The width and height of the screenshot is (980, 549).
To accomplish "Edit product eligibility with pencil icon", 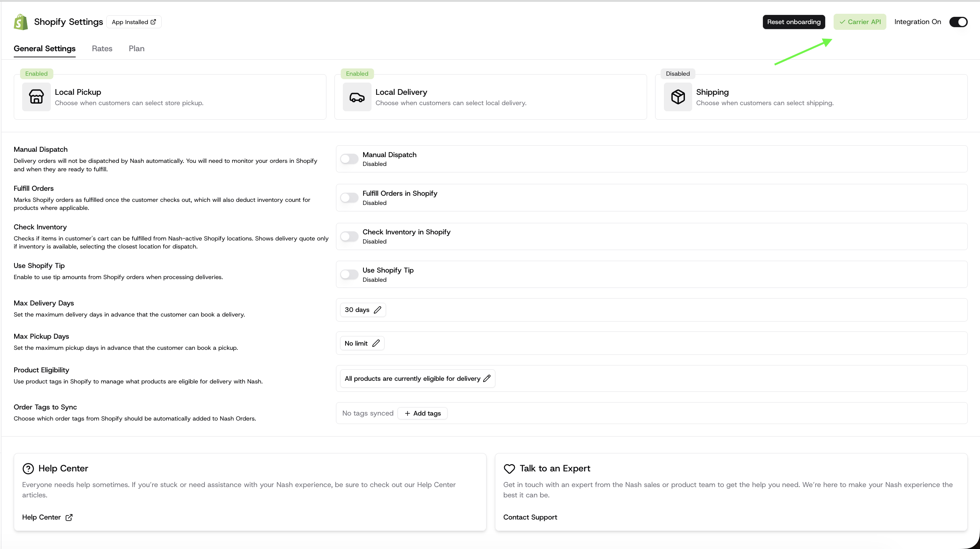I will (x=487, y=378).
